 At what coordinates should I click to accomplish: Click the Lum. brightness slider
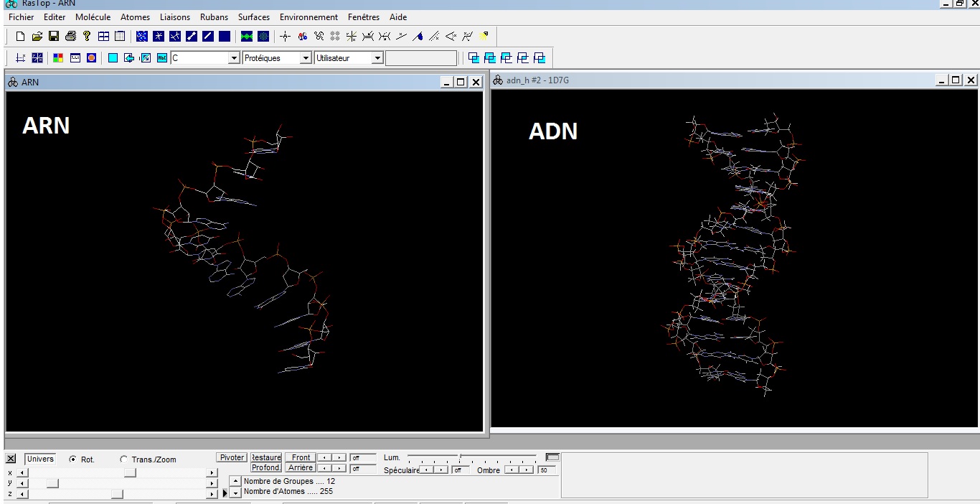coord(461,458)
